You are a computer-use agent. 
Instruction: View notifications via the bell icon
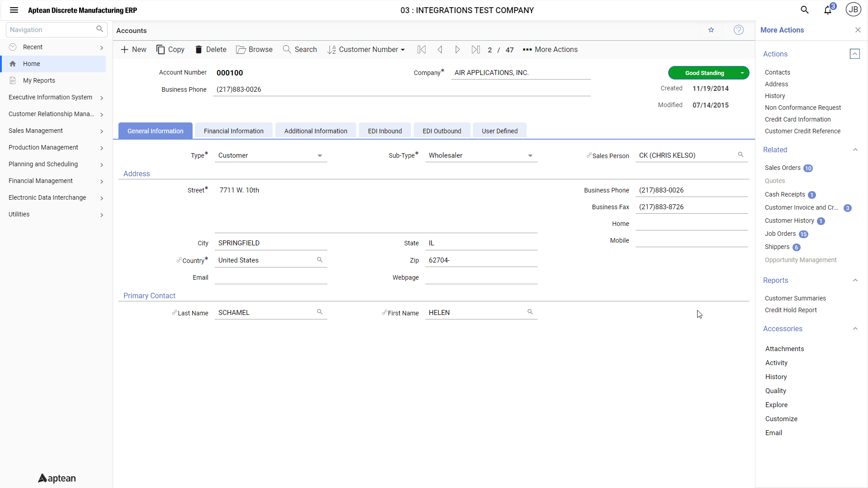[x=828, y=9]
